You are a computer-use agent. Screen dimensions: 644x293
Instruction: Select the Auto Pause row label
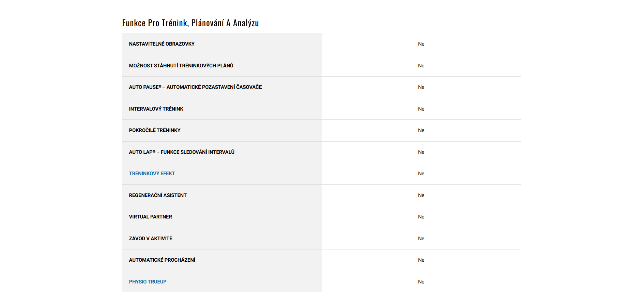195,87
